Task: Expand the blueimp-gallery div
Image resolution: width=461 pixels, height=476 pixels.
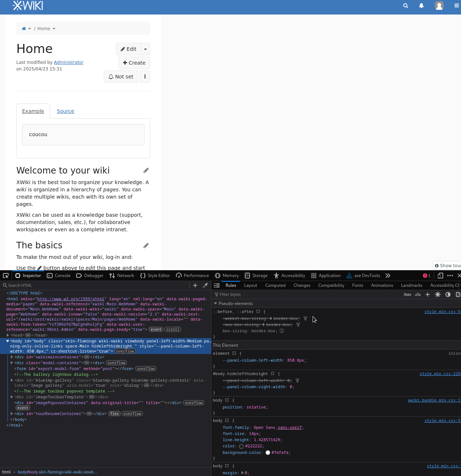Action: (12, 381)
